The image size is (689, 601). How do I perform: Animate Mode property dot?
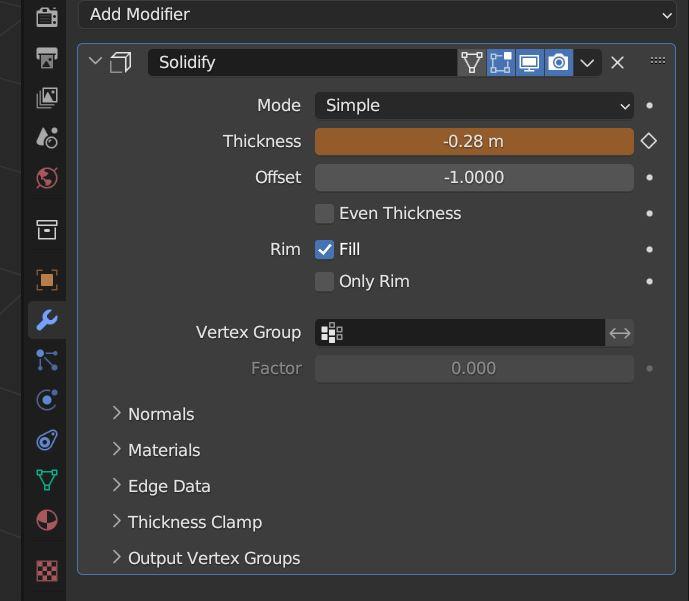pos(649,105)
